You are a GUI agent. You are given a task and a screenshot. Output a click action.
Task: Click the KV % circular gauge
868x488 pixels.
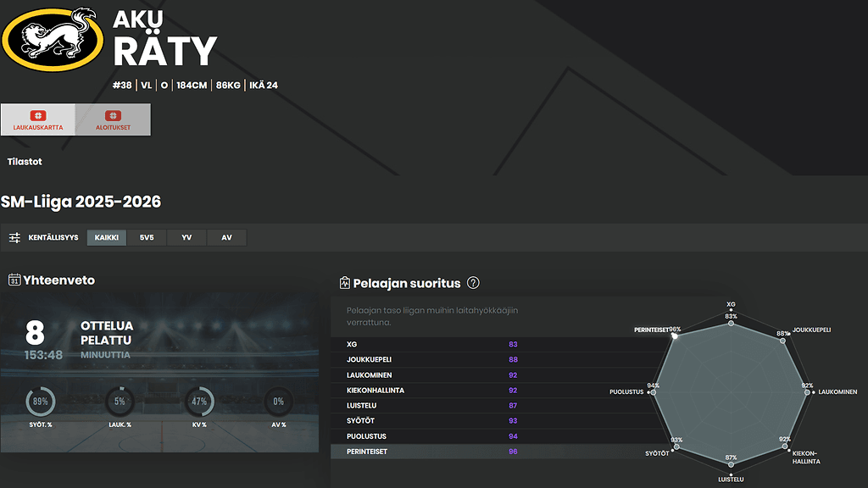[x=200, y=402]
